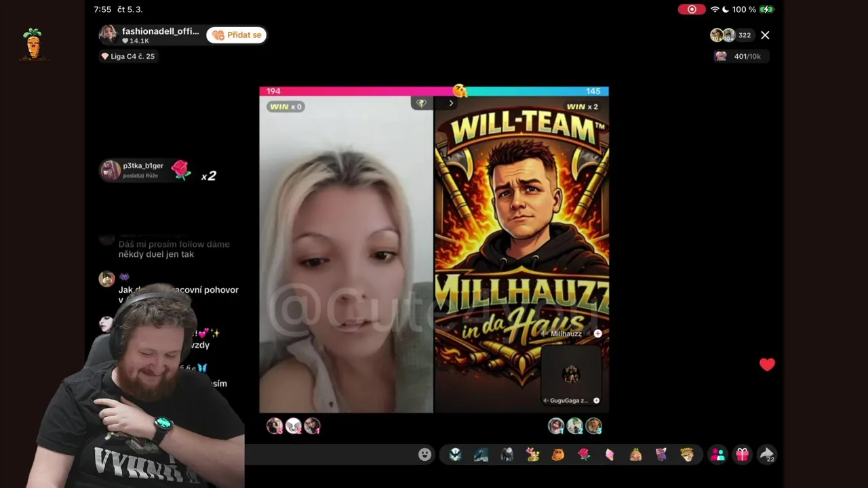The width and height of the screenshot is (868, 488).
Task: Send the elephant gift from the gift bar
Action: [507, 455]
